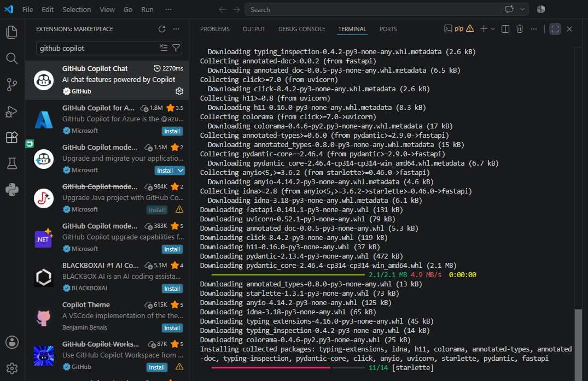Select the Terminal tab

(x=352, y=29)
